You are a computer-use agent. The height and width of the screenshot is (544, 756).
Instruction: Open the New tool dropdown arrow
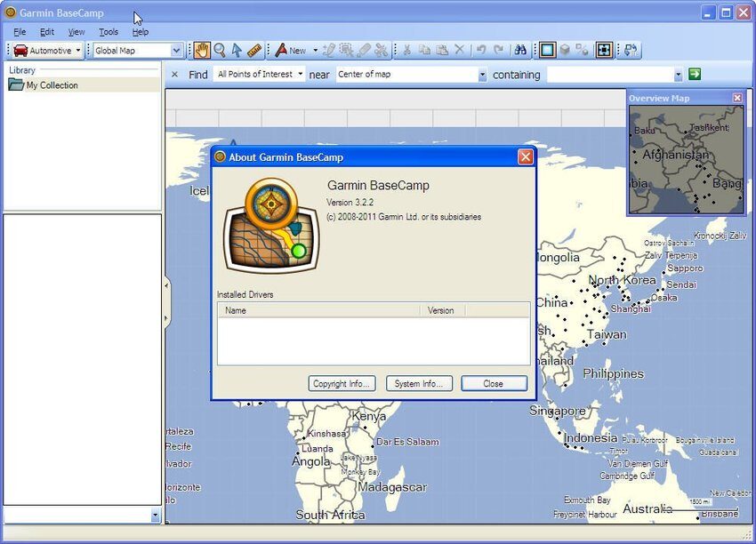[316, 50]
